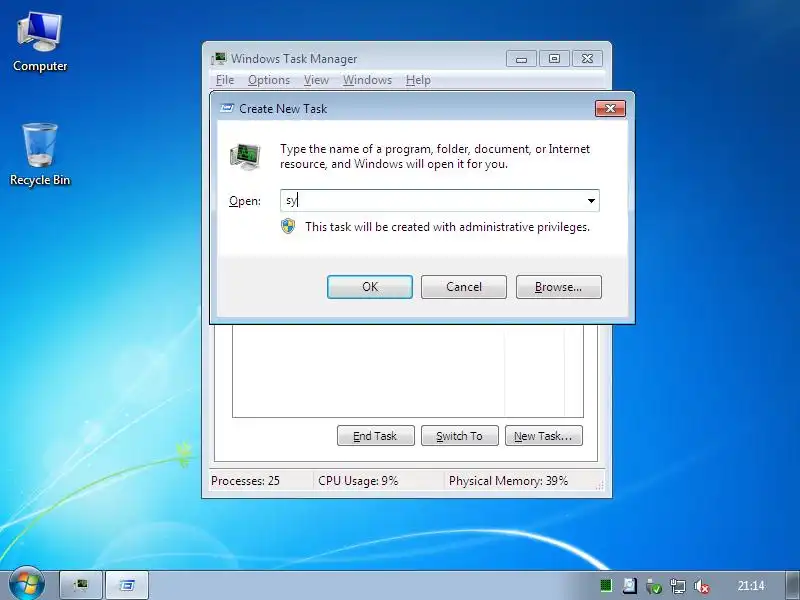Close the Create New Task dialog
This screenshot has width=800, height=600.
pos(610,108)
